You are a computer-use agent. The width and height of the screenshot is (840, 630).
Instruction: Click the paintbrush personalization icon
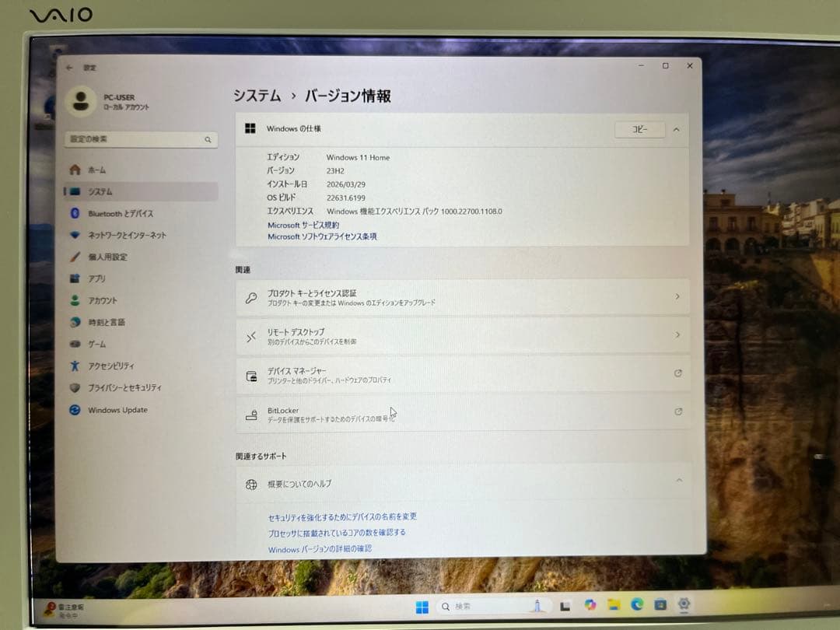(x=75, y=257)
